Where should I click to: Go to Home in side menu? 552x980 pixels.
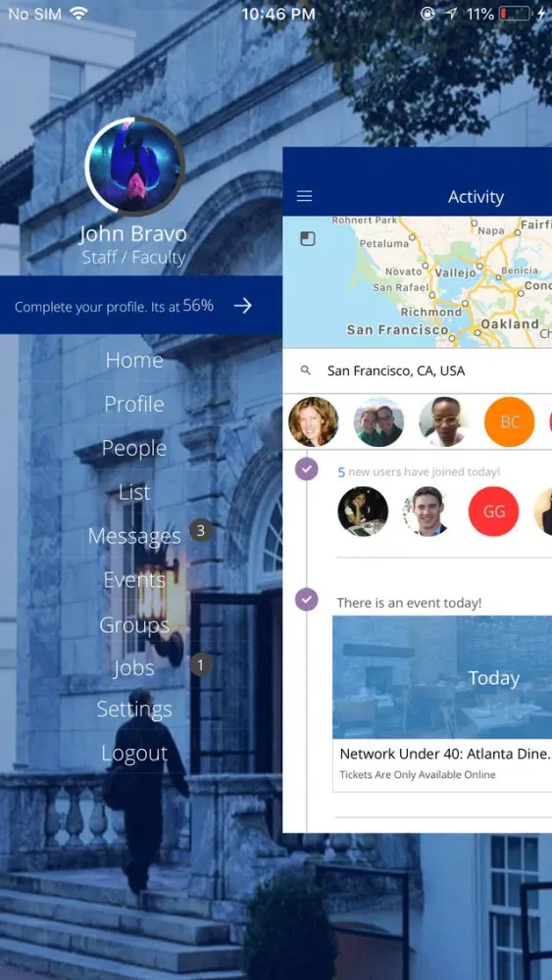coord(134,360)
